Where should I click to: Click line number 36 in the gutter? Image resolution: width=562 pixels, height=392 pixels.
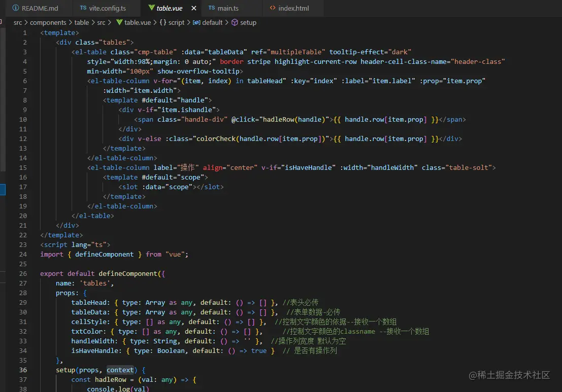[x=23, y=370]
